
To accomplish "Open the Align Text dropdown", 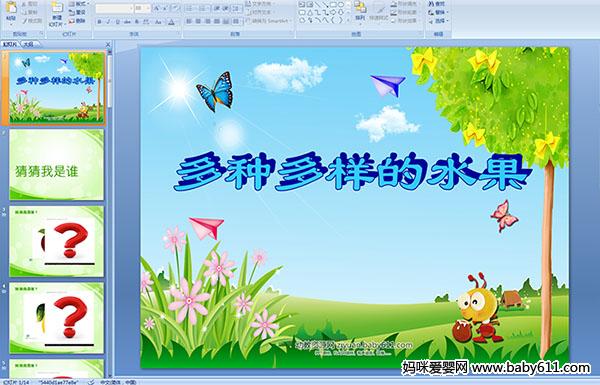I will point(261,12).
